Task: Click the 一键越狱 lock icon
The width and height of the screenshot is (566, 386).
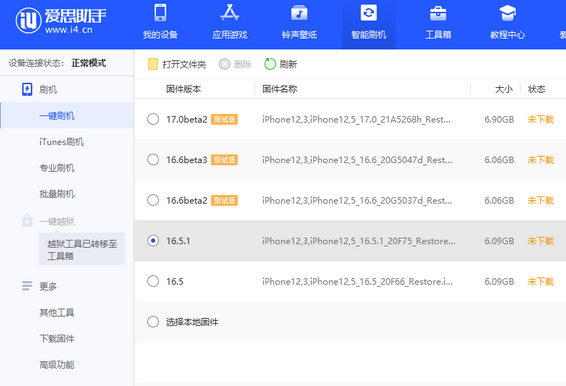Action: pyautogui.click(x=27, y=221)
